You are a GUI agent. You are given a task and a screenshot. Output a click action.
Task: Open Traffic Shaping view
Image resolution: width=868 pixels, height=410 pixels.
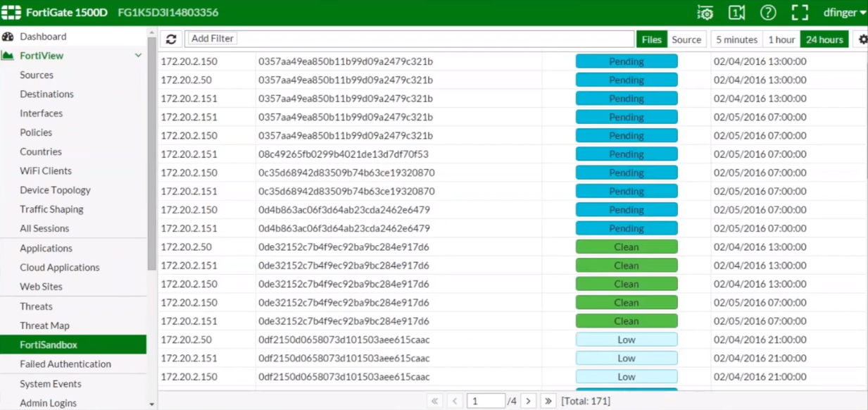tap(51, 209)
